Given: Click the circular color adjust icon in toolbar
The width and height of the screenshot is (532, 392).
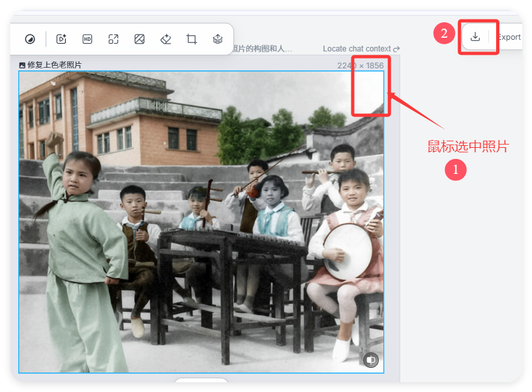Looking at the screenshot, I should coord(30,39).
